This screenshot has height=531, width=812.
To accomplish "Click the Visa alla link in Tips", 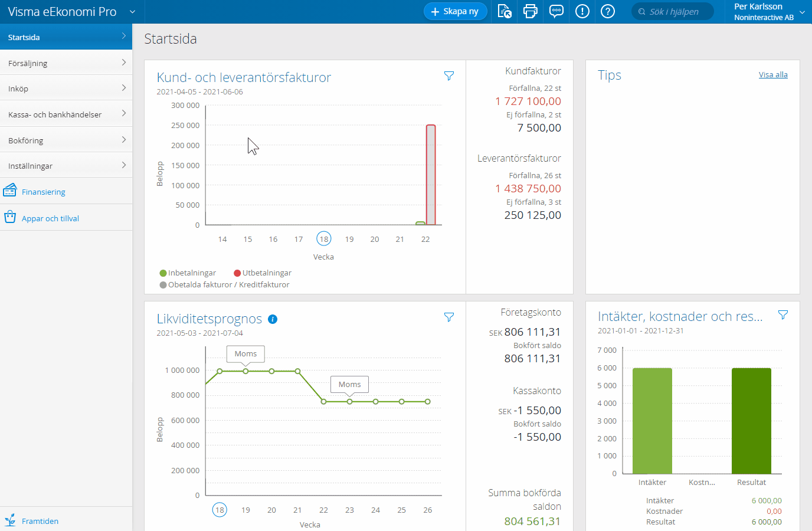I will (x=772, y=75).
